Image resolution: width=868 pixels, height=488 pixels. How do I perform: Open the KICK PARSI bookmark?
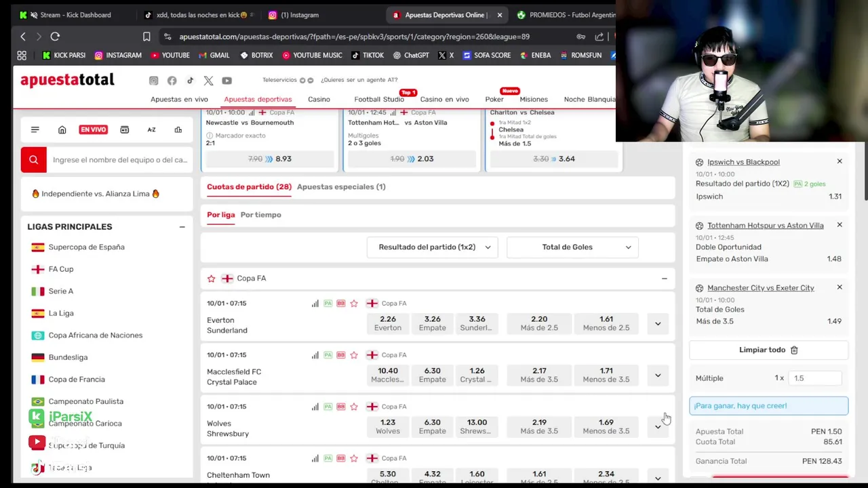coord(64,56)
